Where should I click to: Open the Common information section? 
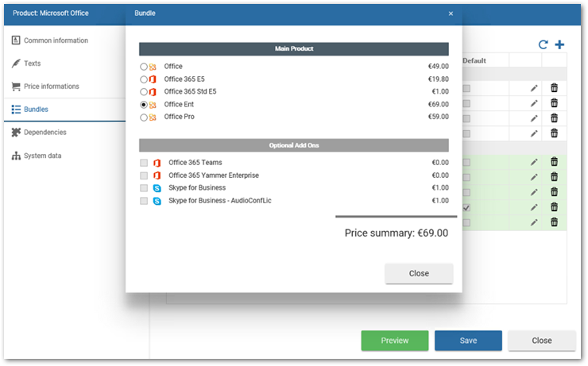tap(50, 40)
